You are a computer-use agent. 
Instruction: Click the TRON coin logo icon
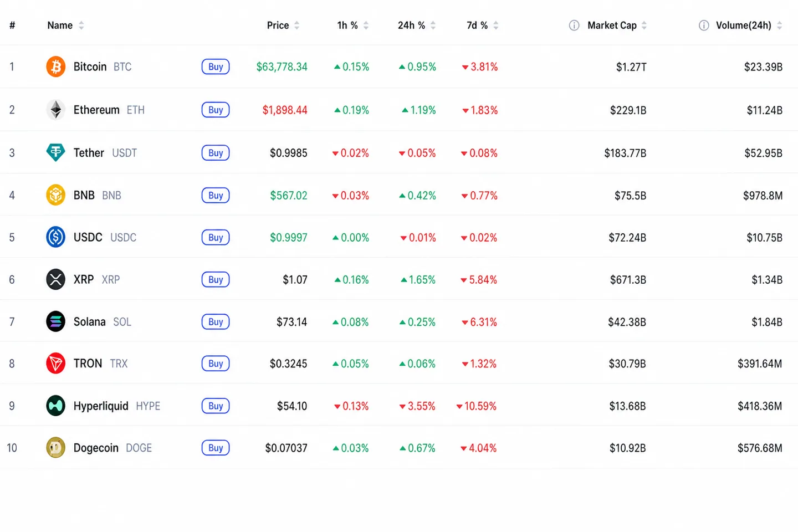[x=55, y=364]
